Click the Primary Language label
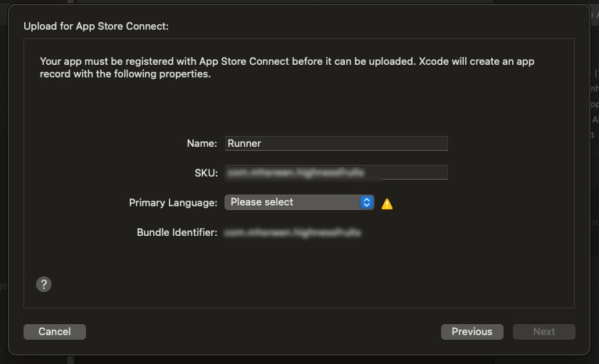 [173, 202]
